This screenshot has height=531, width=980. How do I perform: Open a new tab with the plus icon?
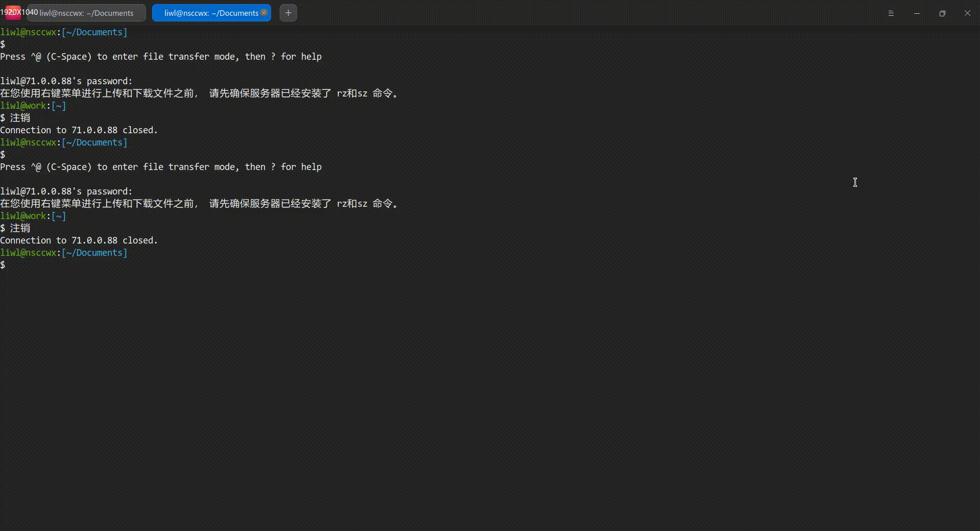[288, 13]
